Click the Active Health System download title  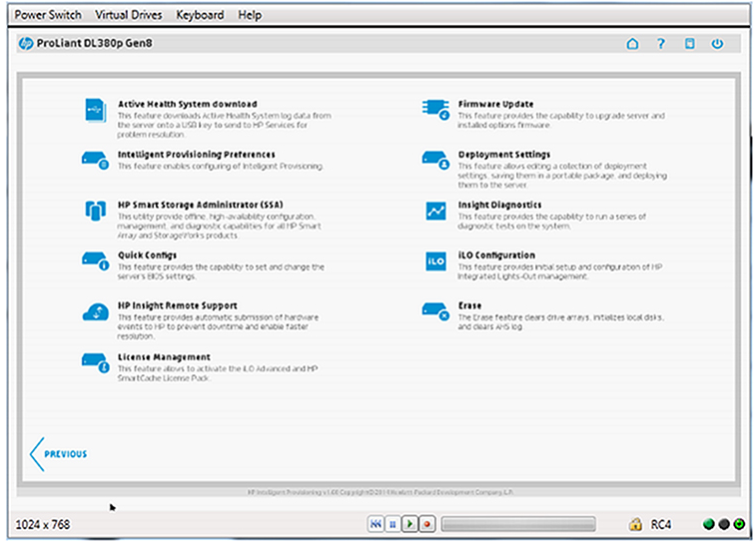(x=187, y=104)
